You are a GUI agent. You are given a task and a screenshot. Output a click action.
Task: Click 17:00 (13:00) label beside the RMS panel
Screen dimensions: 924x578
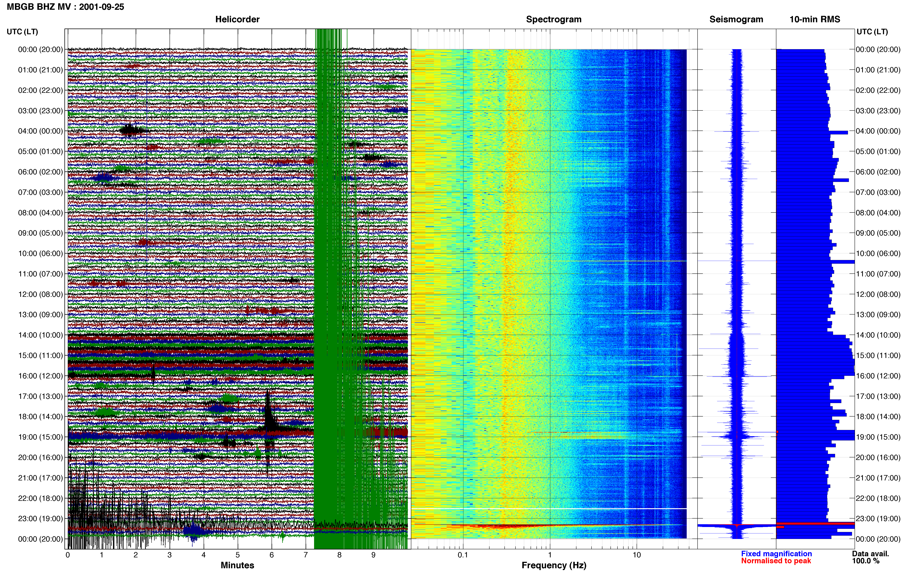click(878, 396)
